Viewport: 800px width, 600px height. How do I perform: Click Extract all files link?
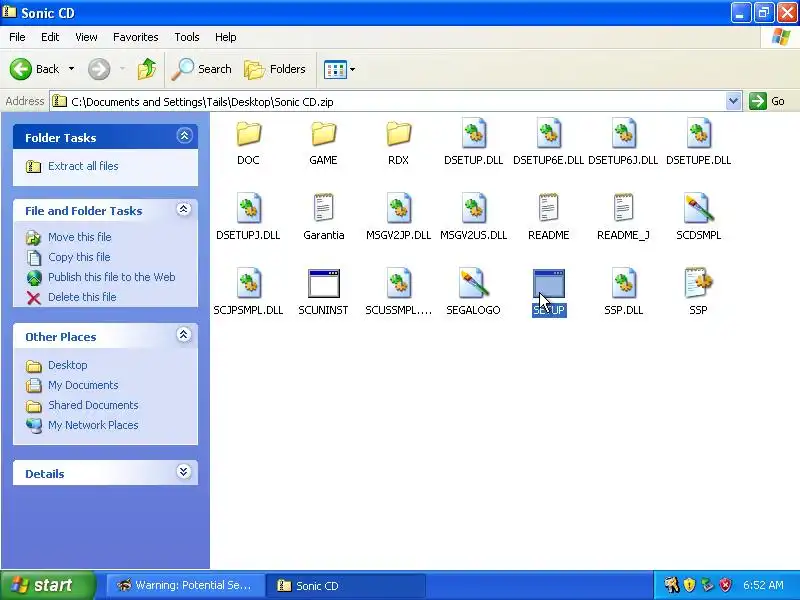click(x=83, y=166)
